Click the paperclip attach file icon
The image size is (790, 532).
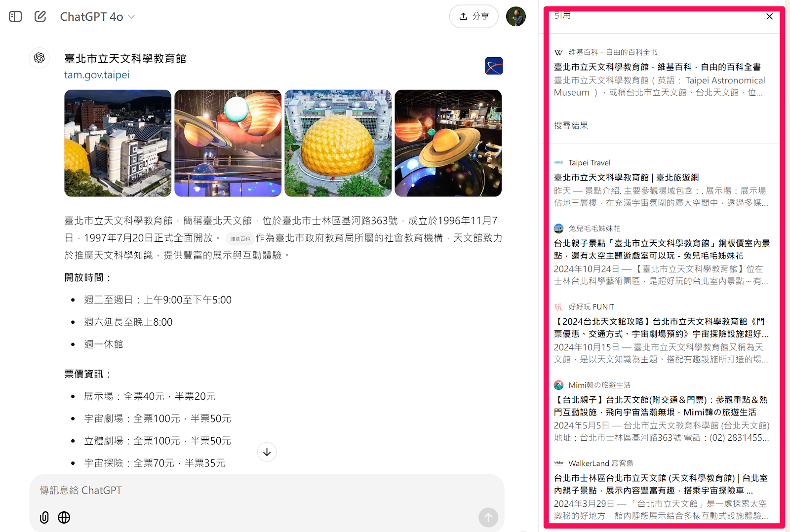click(x=44, y=517)
